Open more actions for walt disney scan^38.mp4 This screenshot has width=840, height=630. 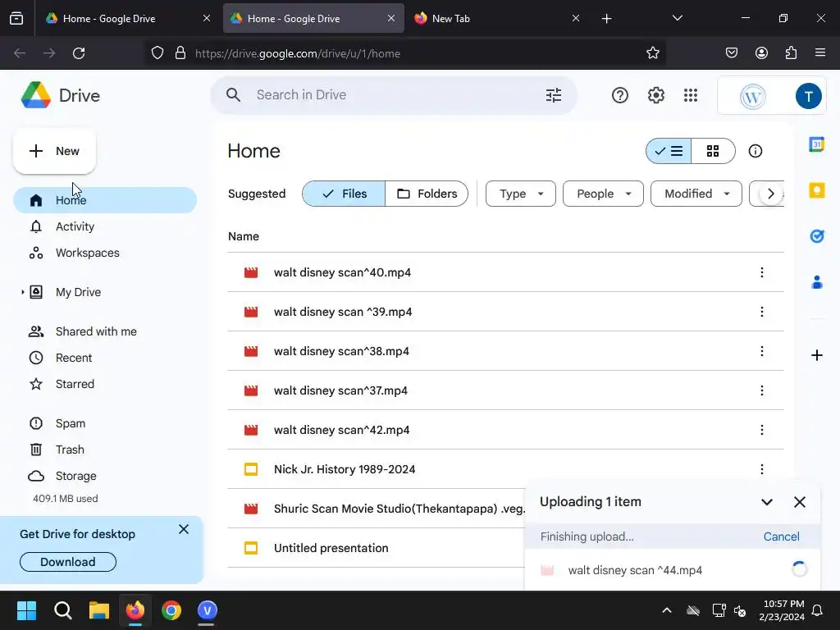click(762, 351)
